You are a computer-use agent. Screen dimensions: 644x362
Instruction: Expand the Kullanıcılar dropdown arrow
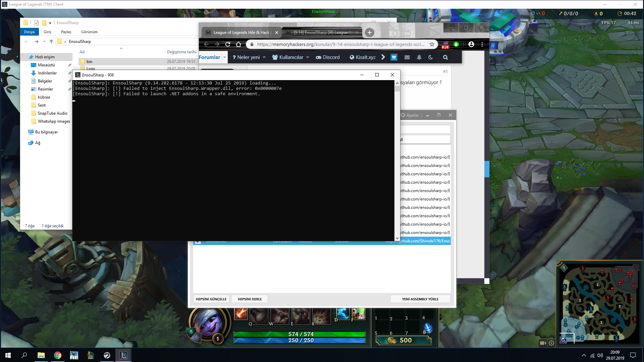click(308, 57)
